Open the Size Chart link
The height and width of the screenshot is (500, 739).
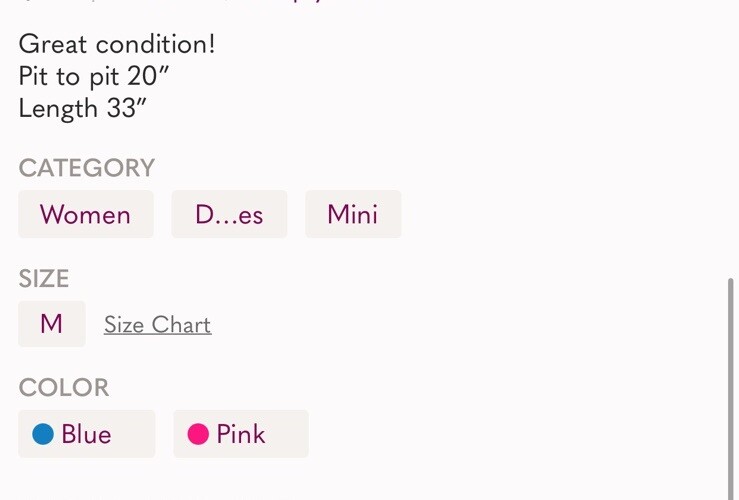[x=157, y=325]
